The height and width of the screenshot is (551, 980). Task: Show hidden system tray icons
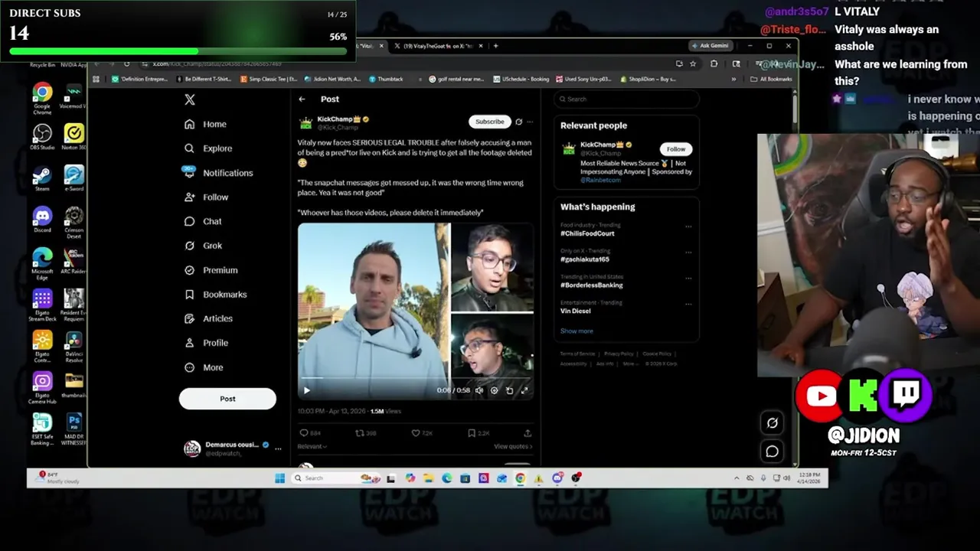click(737, 478)
